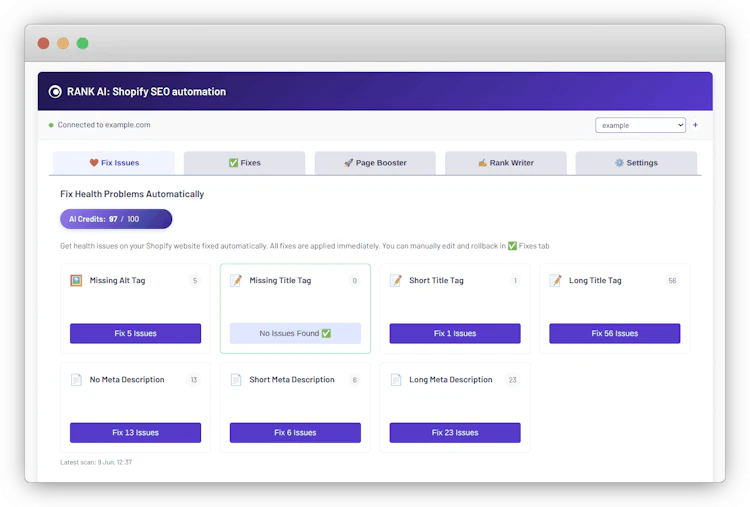This screenshot has height=507, width=750.
Task: Click the heart icon on Fix Issues tab
Action: [94, 163]
